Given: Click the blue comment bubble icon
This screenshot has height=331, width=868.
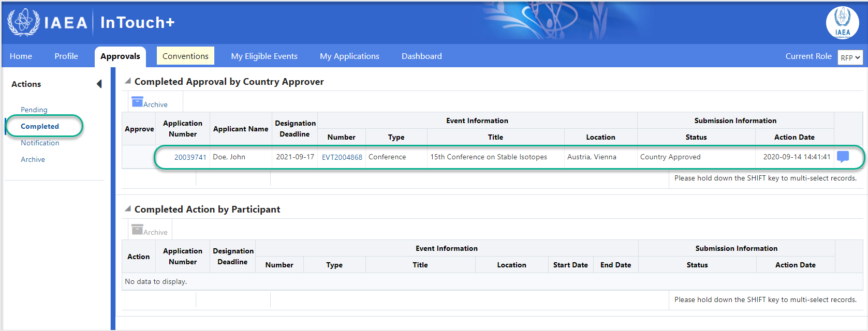Looking at the screenshot, I should (x=843, y=157).
